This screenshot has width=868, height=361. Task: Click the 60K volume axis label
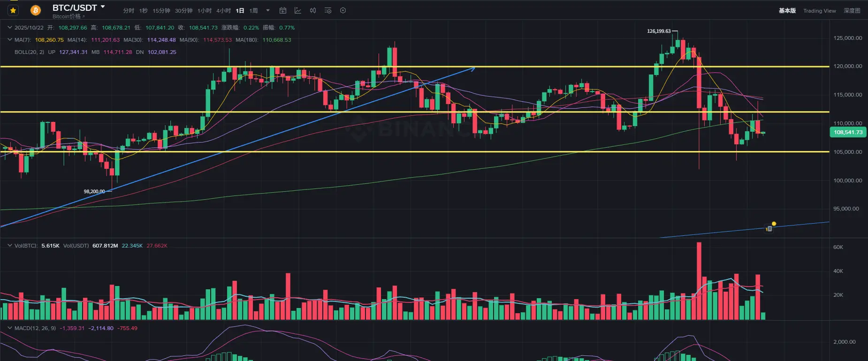pyautogui.click(x=838, y=247)
